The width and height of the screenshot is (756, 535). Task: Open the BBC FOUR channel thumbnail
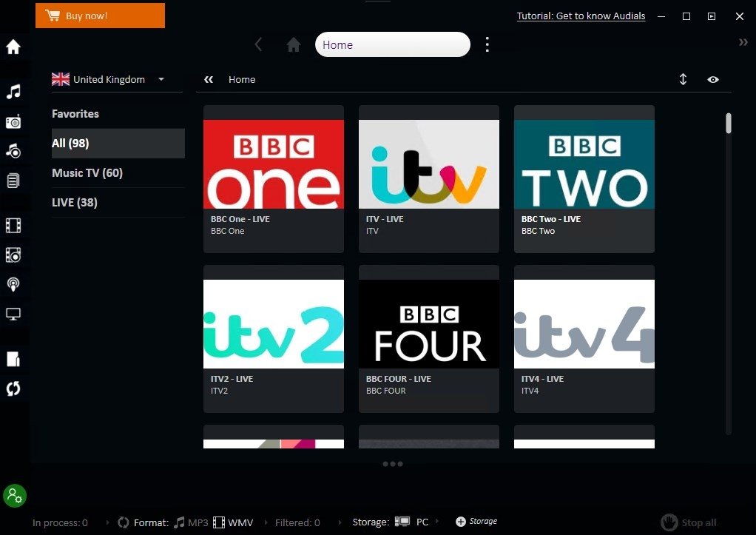pos(429,324)
